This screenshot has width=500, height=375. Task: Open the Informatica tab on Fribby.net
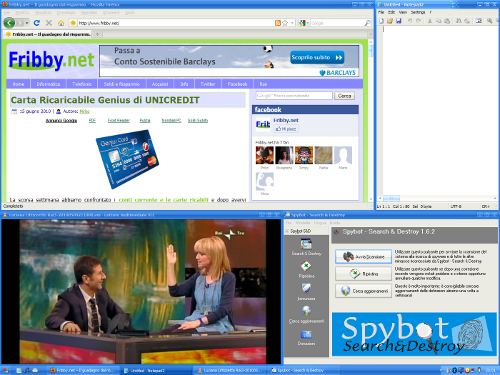pyautogui.click(x=48, y=84)
